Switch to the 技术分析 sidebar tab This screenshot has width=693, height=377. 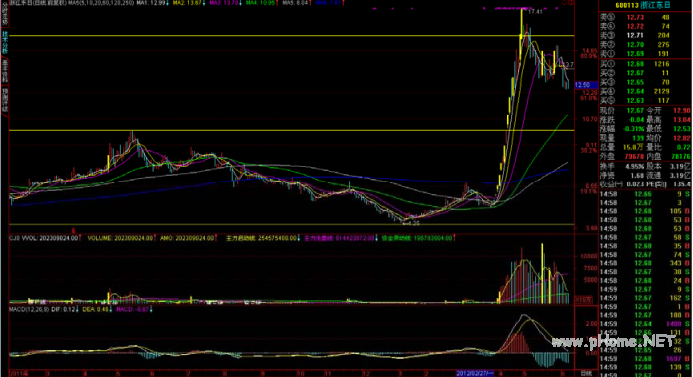pyautogui.click(x=5, y=43)
